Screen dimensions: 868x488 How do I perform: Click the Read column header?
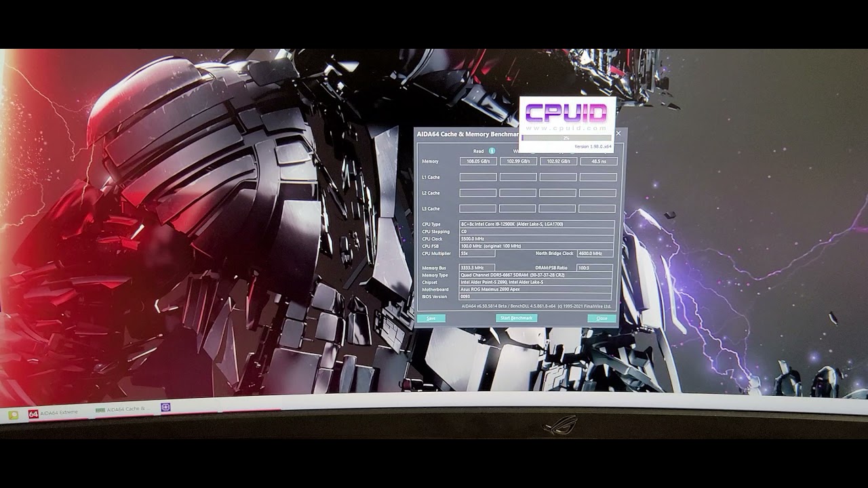coord(479,151)
